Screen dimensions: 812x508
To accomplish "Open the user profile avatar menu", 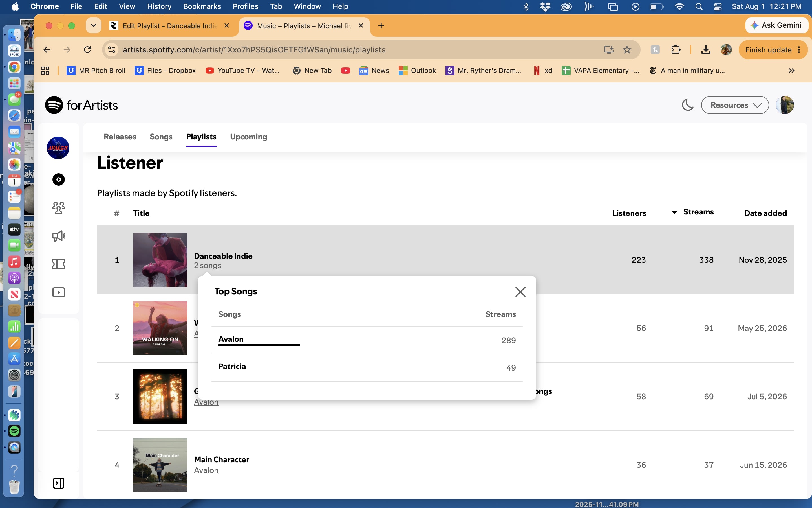I will 784,105.
